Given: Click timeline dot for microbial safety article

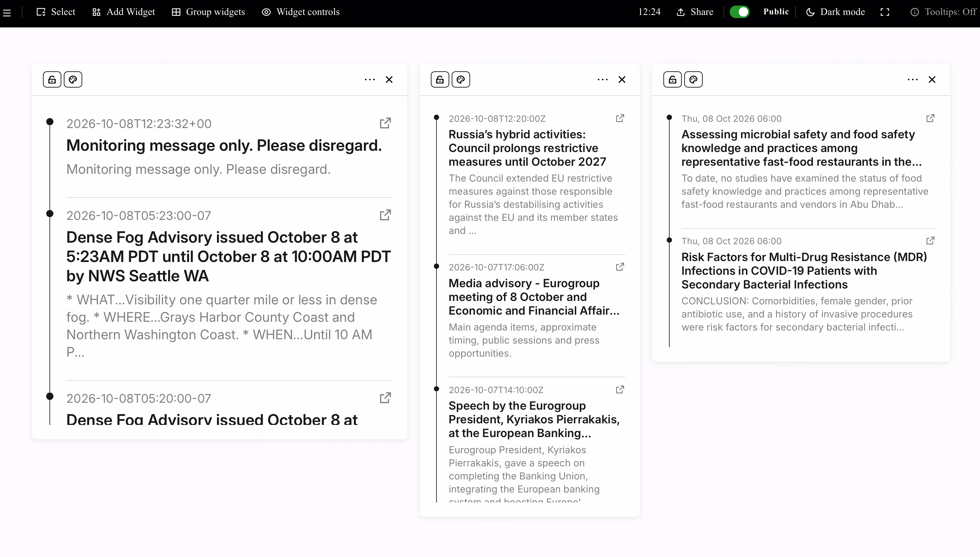Looking at the screenshot, I should 669,117.
